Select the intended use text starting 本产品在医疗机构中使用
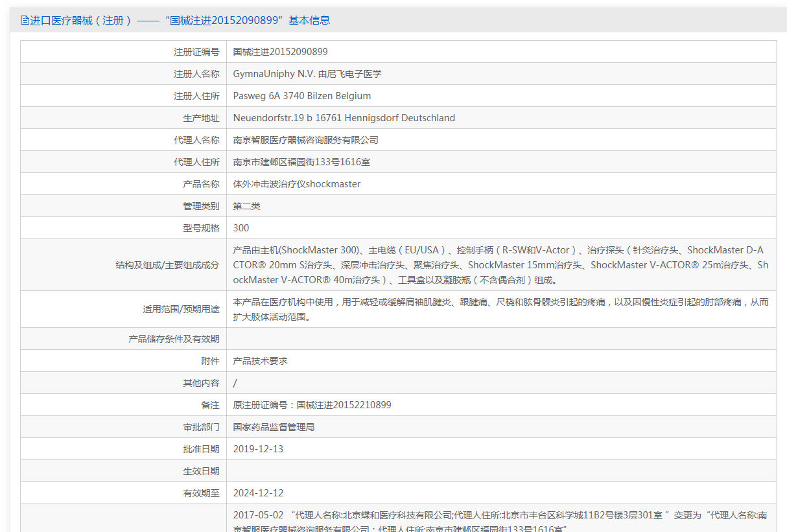 point(500,309)
